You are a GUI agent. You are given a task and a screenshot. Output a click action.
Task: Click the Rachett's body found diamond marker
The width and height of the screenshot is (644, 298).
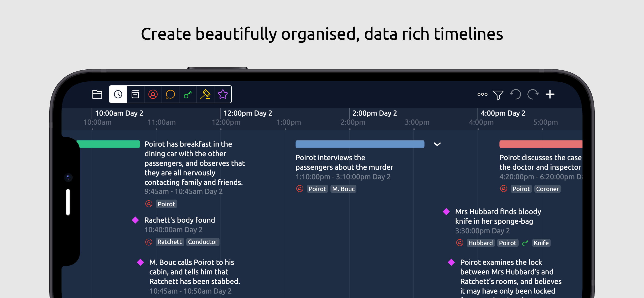coord(135,220)
